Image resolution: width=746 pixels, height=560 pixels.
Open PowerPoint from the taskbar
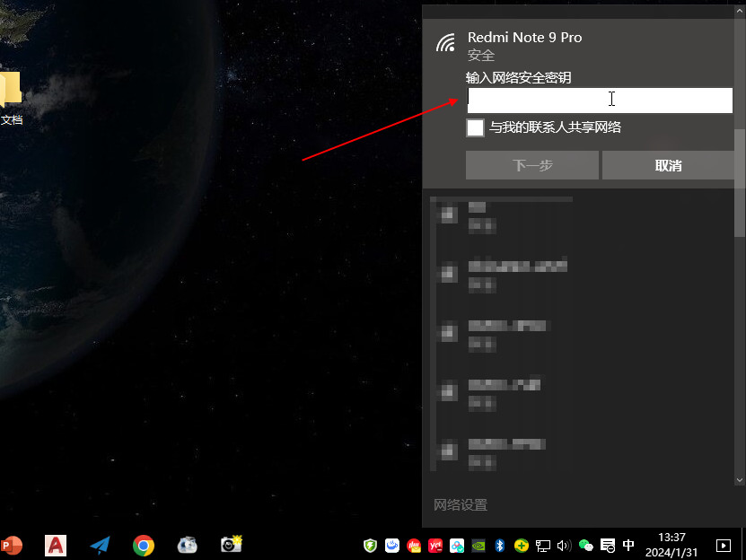pos(12,545)
